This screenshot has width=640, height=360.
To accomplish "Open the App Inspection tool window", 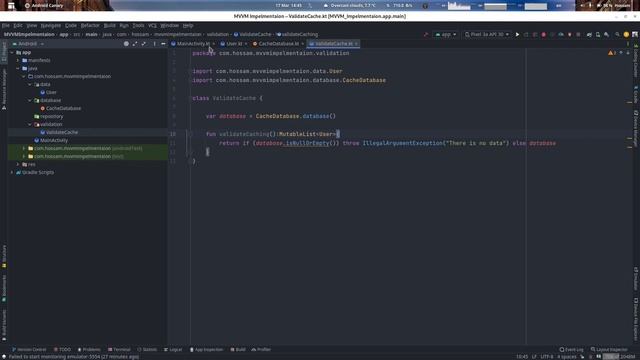I will tap(207, 350).
